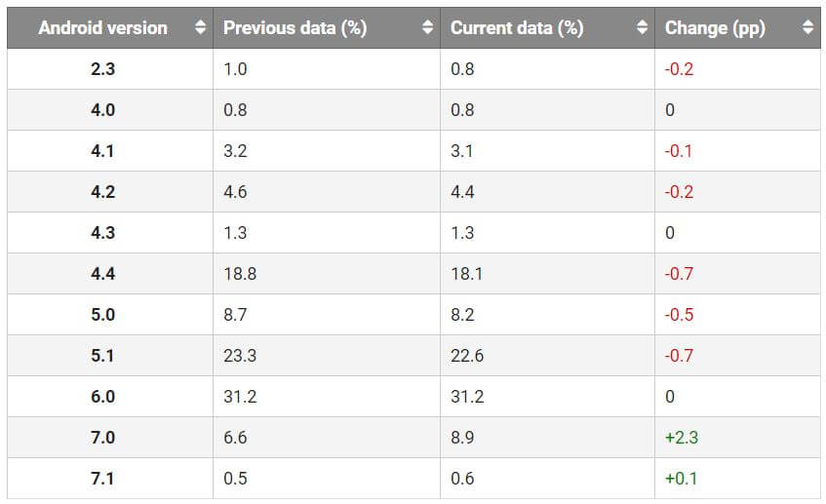This screenshot has height=504, width=826.
Task: Click the green +2.3 change value
Action: tap(681, 438)
